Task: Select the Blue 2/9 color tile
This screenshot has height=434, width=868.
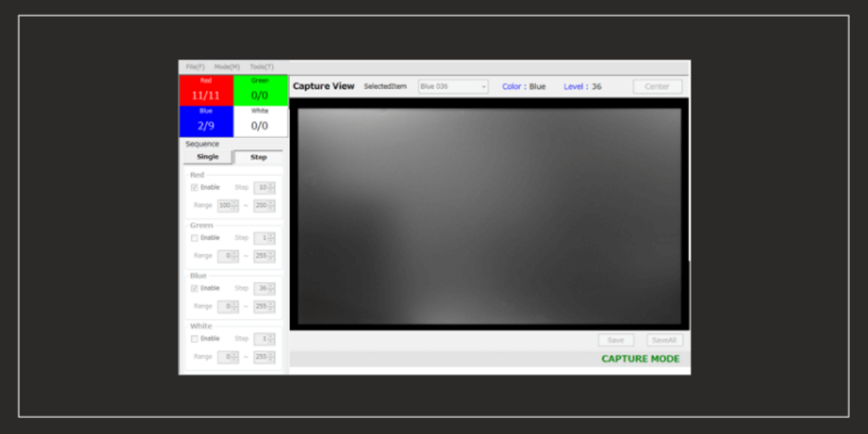Action: [x=206, y=121]
